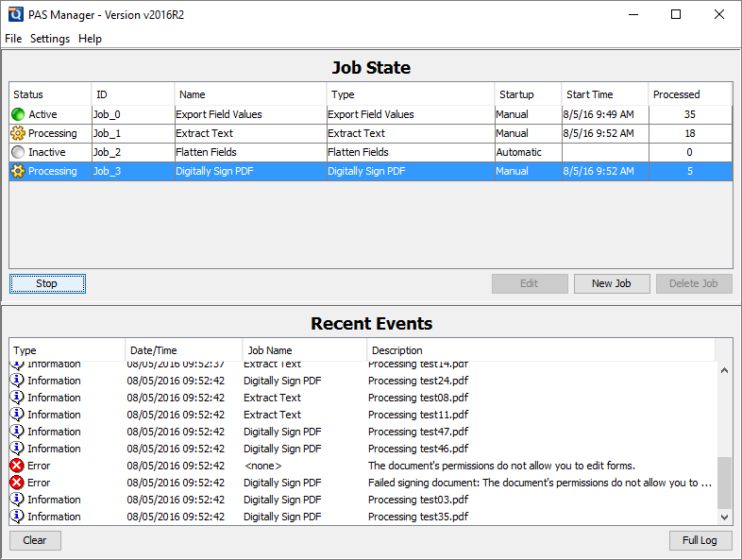The width and height of the screenshot is (742, 560).
Task: Open the File menu
Action: point(13,39)
